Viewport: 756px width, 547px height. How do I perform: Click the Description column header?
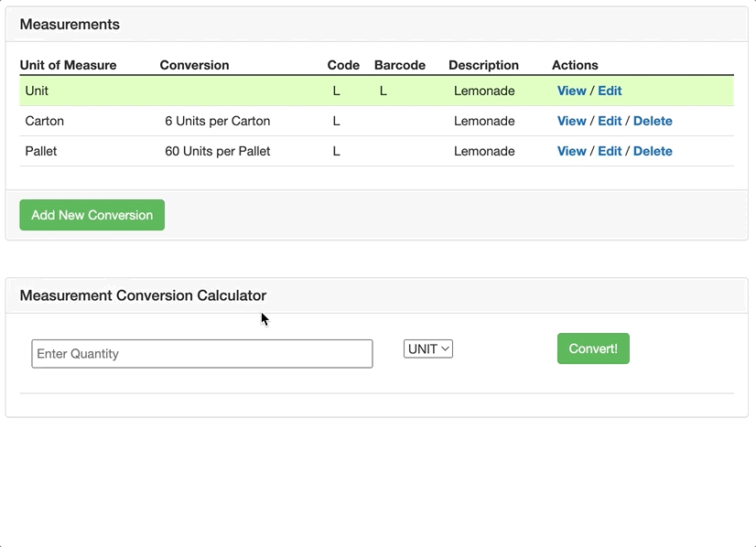tap(483, 65)
